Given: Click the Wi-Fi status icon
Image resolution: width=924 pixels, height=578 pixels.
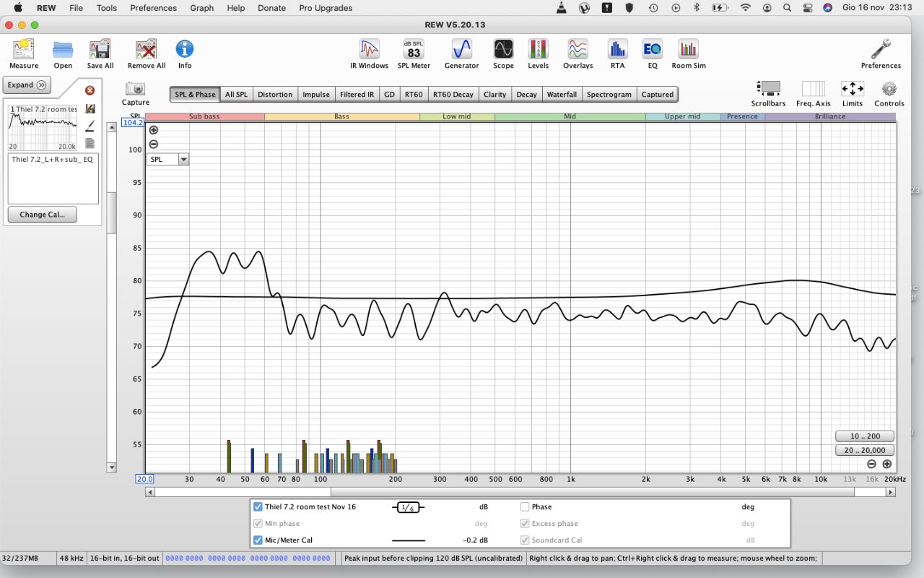Looking at the screenshot, I should click(x=745, y=8).
